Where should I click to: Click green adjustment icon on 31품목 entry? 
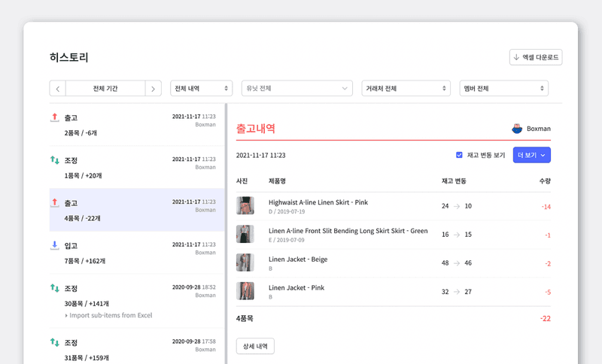55,343
